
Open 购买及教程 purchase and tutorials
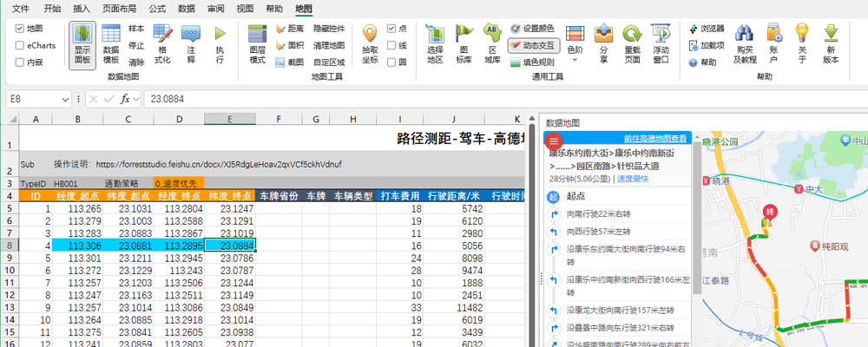coord(745,45)
